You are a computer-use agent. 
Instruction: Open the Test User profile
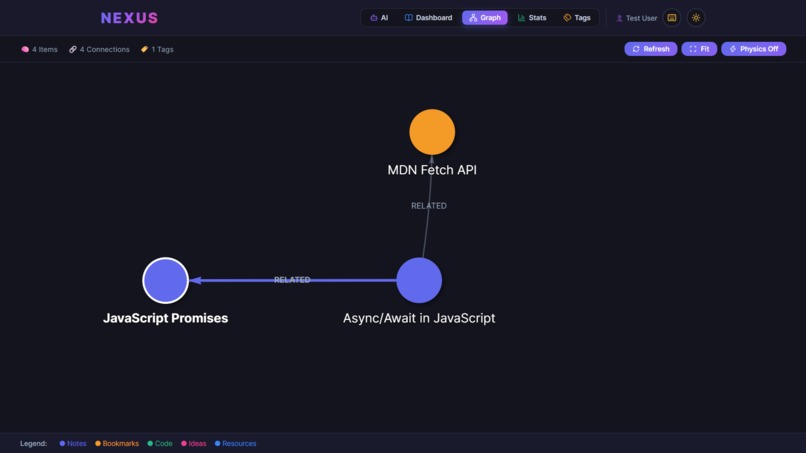tap(636, 18)
